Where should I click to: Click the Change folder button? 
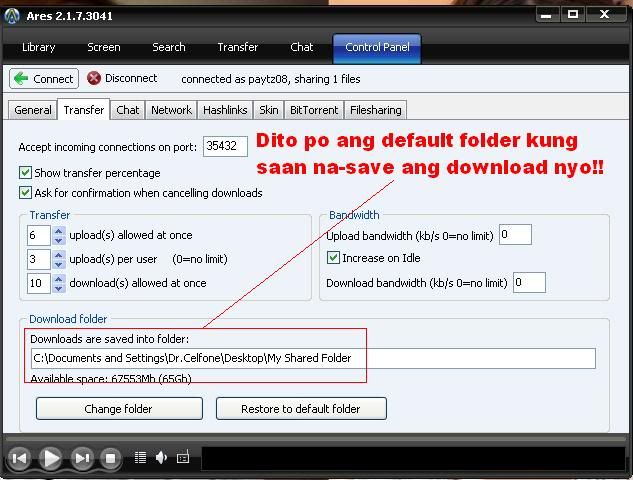119,409
